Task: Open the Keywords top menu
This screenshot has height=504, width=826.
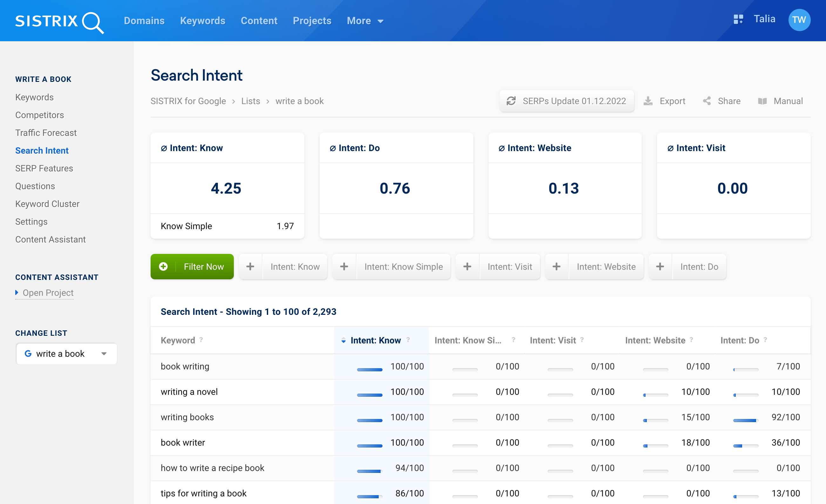Action: coord(202,21)
